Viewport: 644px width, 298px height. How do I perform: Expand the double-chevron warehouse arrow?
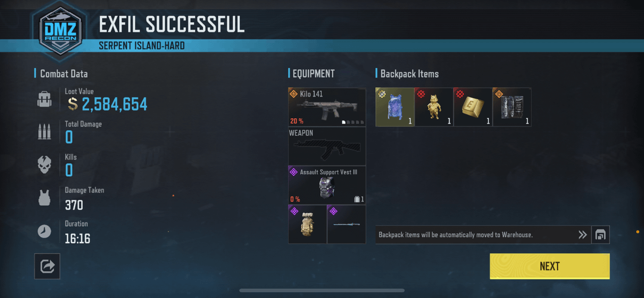(583, 235)
